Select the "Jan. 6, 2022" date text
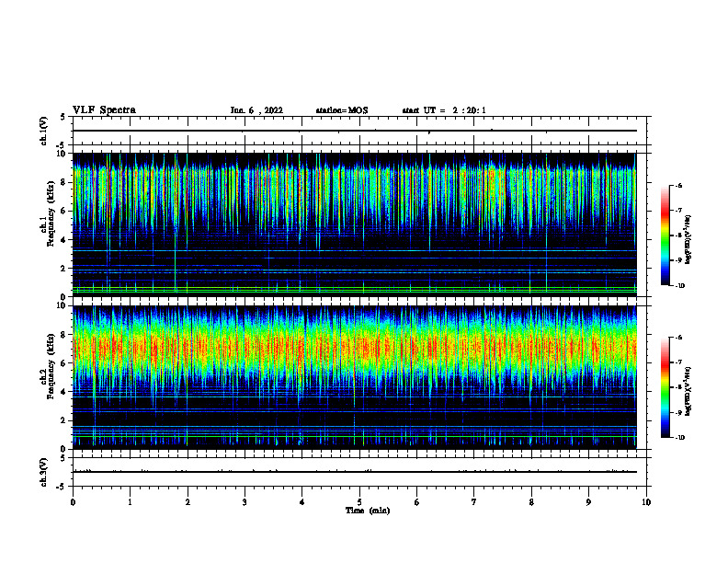 [x=256, y=110]
